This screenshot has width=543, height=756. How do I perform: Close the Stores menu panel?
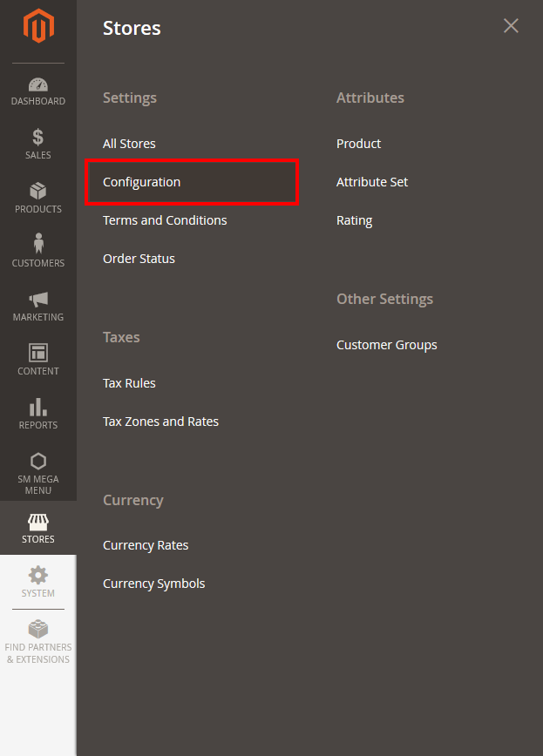tap(511, 26)
